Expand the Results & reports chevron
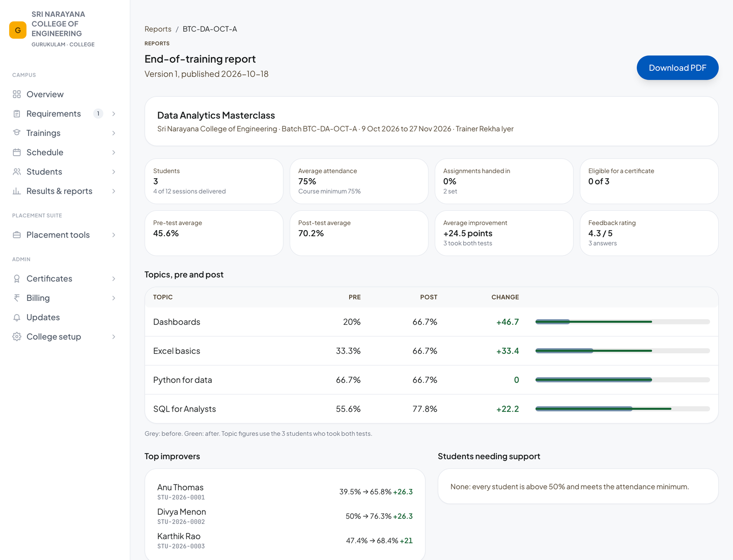 tap(114, 191)
